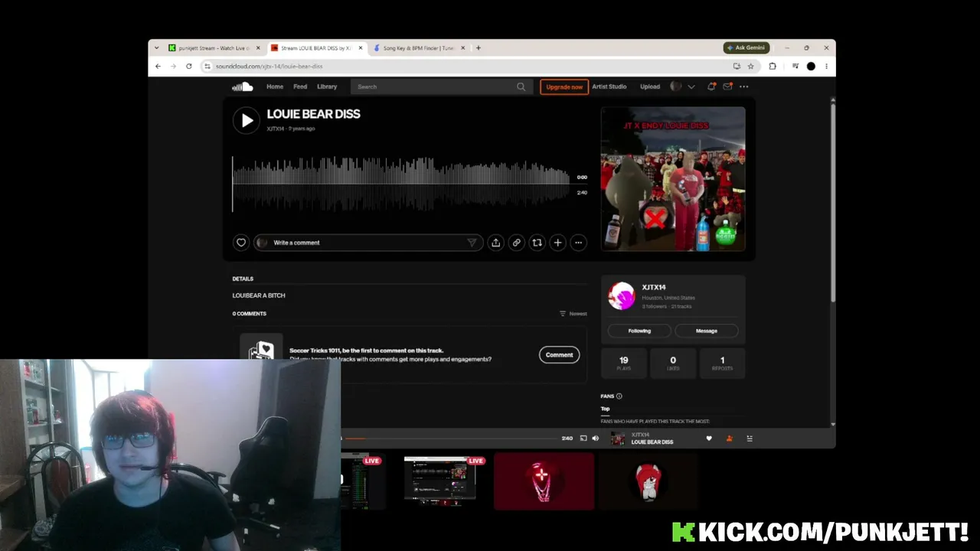
Task: Play the LOUIE BEAR DISS track
Action: click(246, 120)
